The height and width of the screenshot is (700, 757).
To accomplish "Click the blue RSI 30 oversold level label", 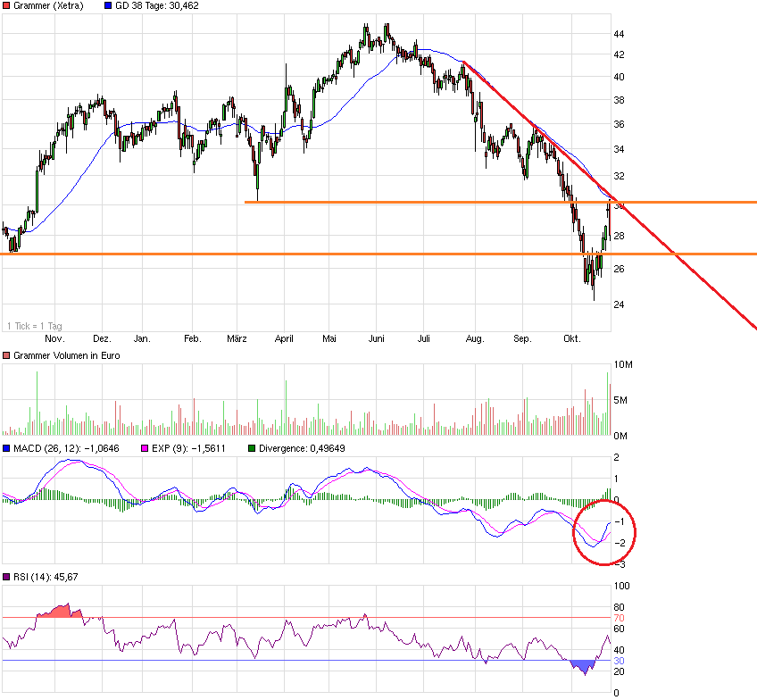I will point(619,661).
